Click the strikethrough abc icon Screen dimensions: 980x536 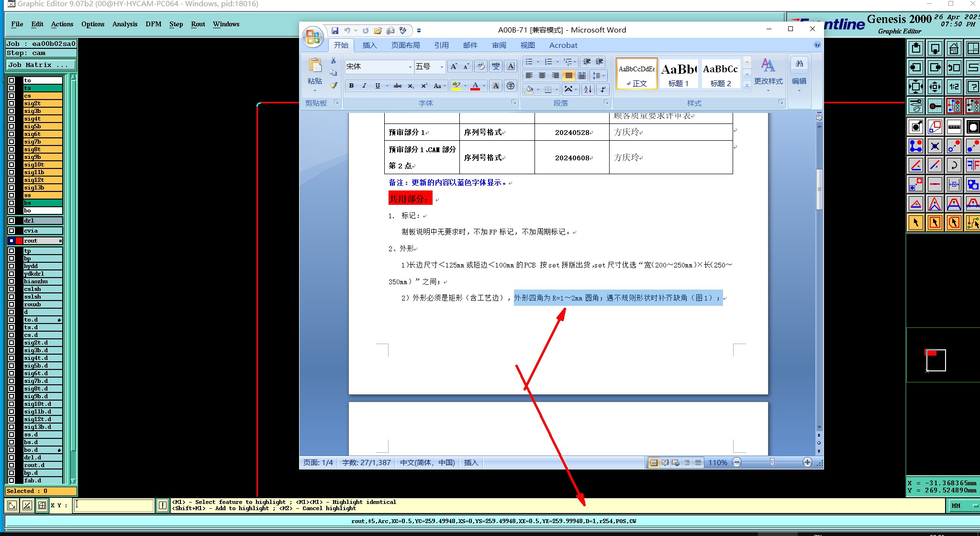(x=397, y=86)
